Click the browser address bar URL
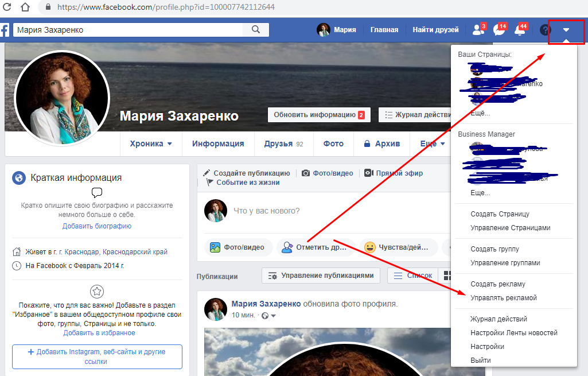588x376 pixels. point(166,7)
